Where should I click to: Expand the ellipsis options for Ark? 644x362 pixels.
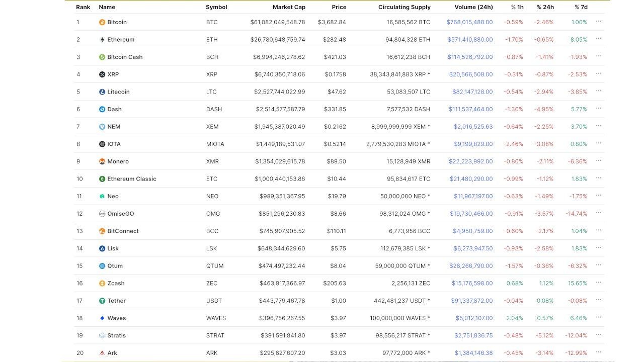tap(598, 352)
